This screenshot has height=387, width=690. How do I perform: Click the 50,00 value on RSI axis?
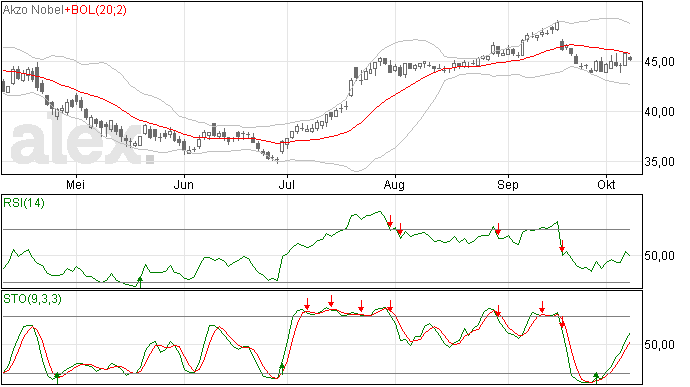(659, 256)
